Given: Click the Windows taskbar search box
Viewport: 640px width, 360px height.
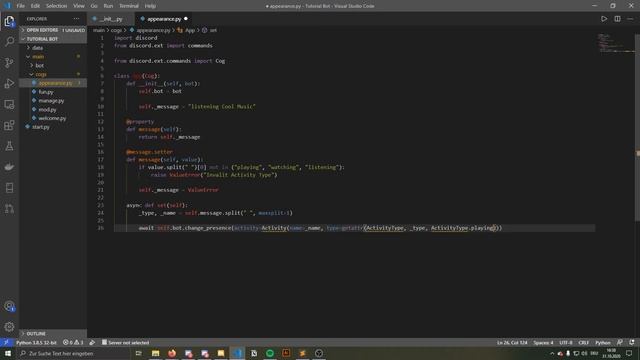Looking at the screenshot, I should click(x=73, y=353).
